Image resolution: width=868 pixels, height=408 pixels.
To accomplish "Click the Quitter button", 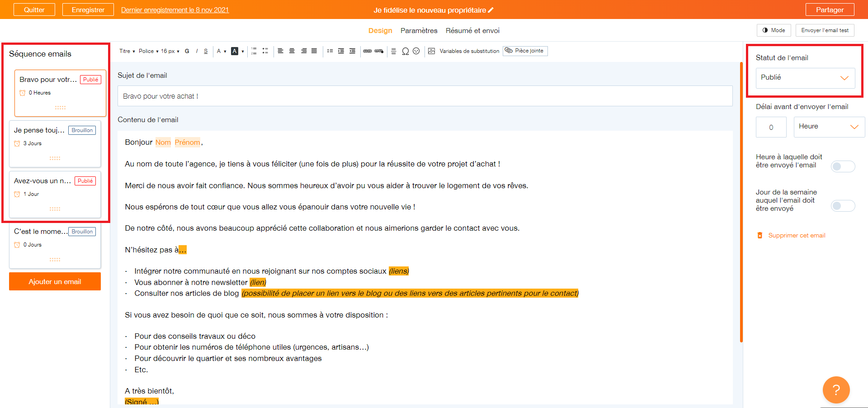I will (34, 9).
